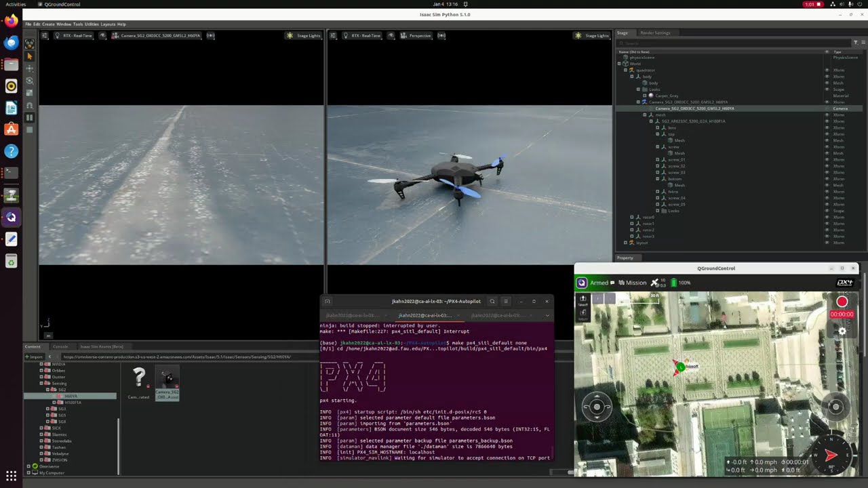The image size is (868, 488).
Task: Click the Import button in Content panel
Action: pos(34,357)
